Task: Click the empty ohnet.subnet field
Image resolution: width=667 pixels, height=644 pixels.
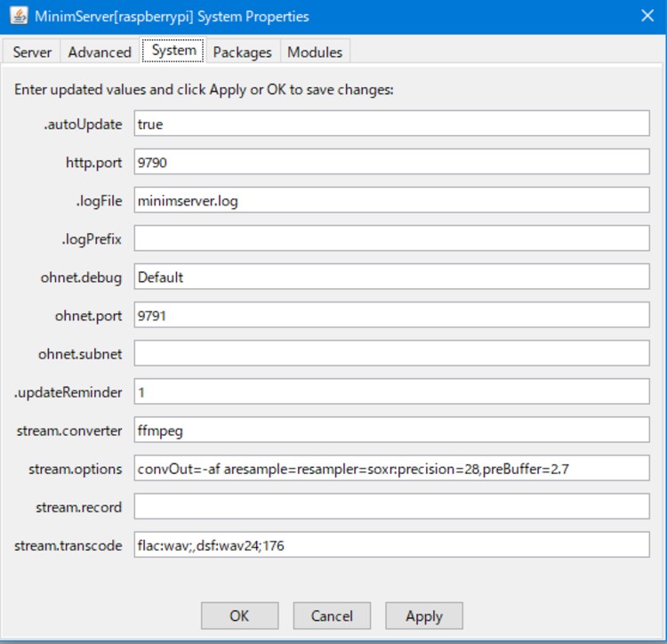Action: pos(391,353)
